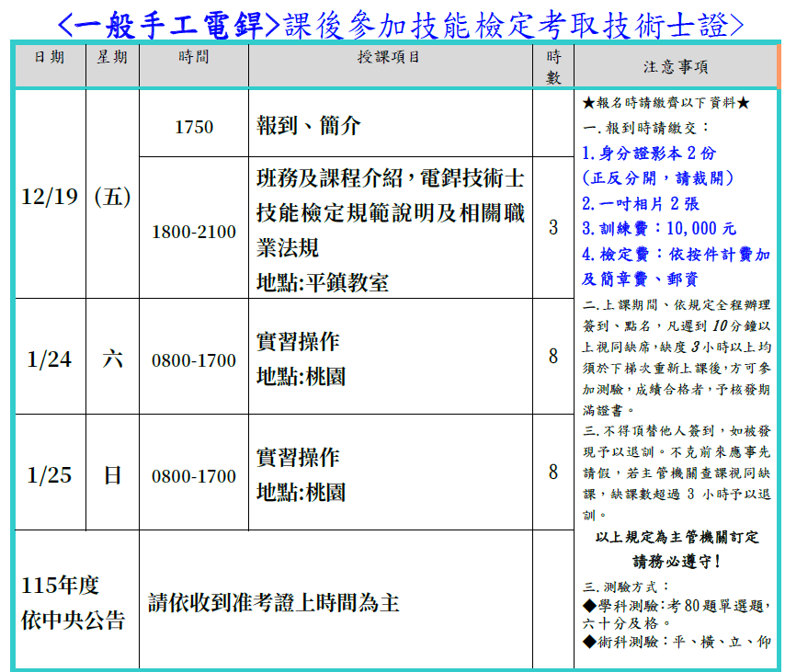Click the bold 以上規定為主管機關訂定 notice
The height and width of the screenshot is (672, 785).
(x=677, y=537)
